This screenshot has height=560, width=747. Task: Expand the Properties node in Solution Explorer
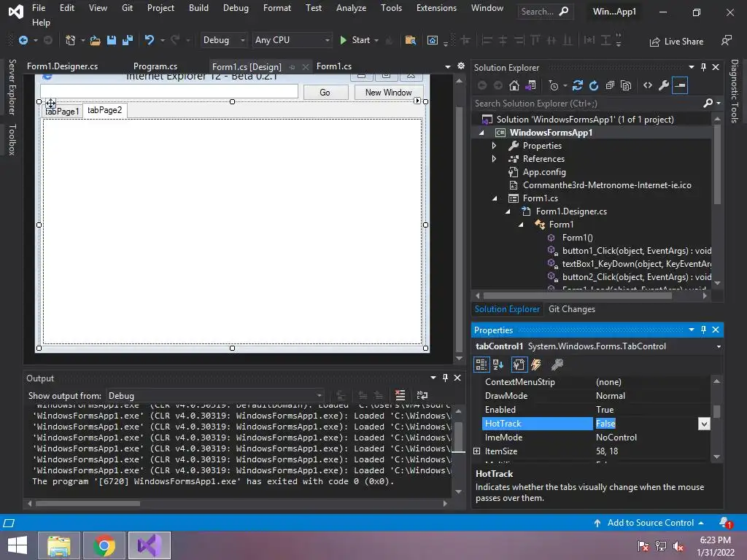pos(494,146)
